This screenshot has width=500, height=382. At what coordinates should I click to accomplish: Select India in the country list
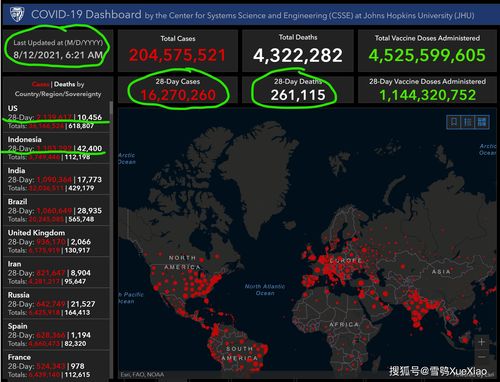point(56,179)
